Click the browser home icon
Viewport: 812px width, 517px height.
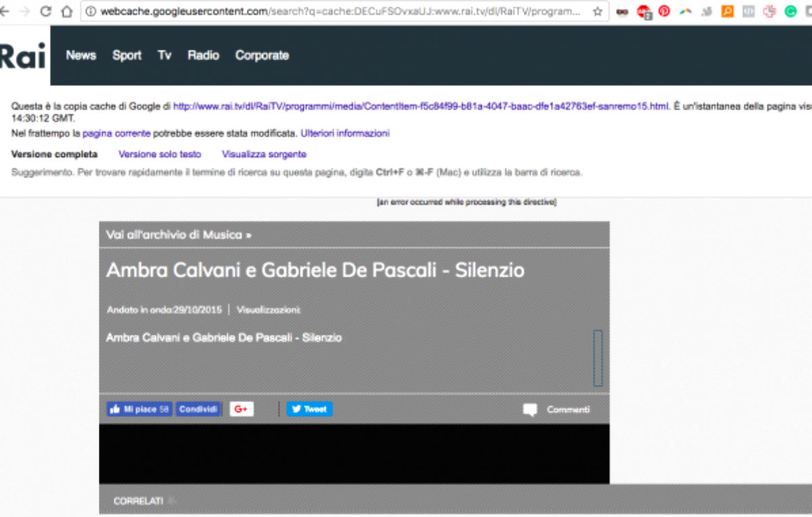point(66,12)
